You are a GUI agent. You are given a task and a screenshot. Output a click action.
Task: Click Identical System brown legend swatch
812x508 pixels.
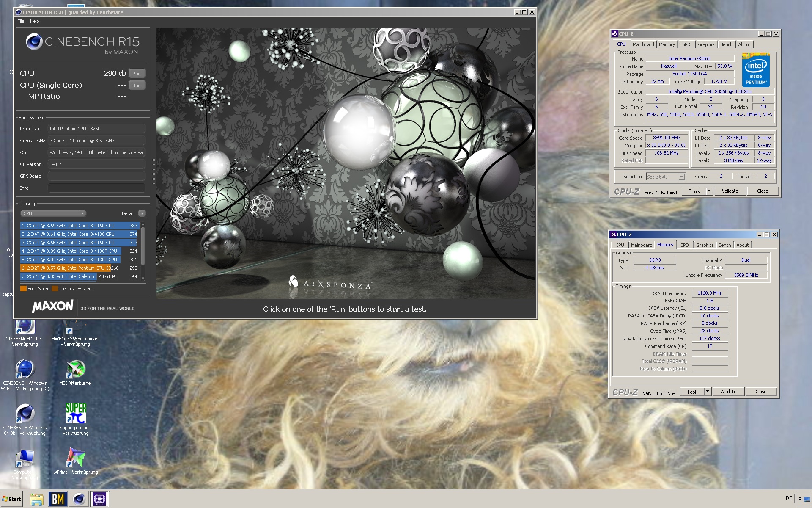tap(55, 289)
